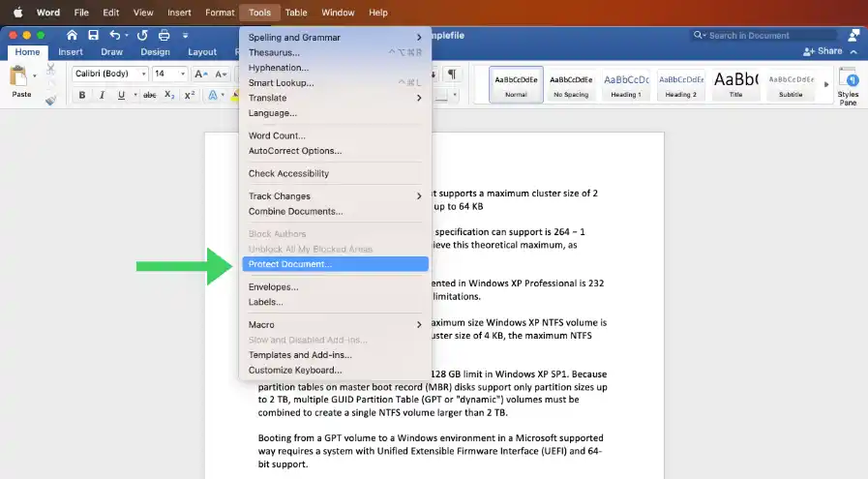This screenshot has height=479, width=868.
Task: Choose Smart Lookup... menu item
Action: [x=336, y=83]
